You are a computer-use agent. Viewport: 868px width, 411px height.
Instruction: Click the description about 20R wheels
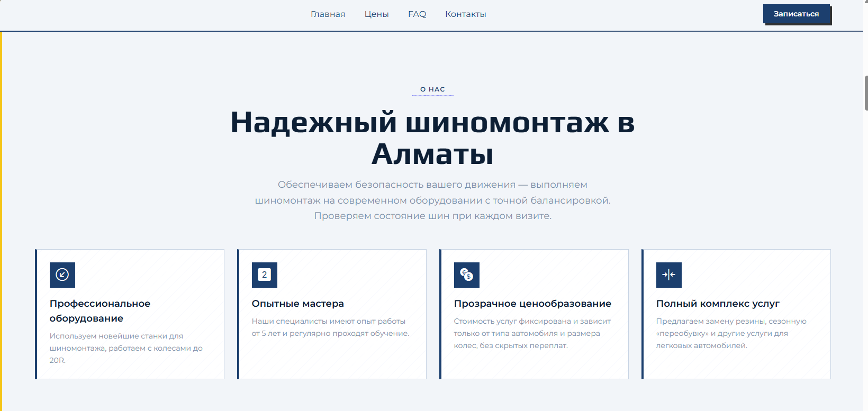126,348
